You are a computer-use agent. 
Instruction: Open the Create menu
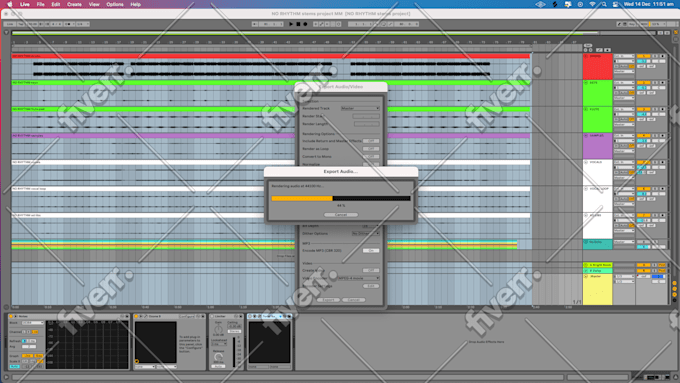pos(74,4)
